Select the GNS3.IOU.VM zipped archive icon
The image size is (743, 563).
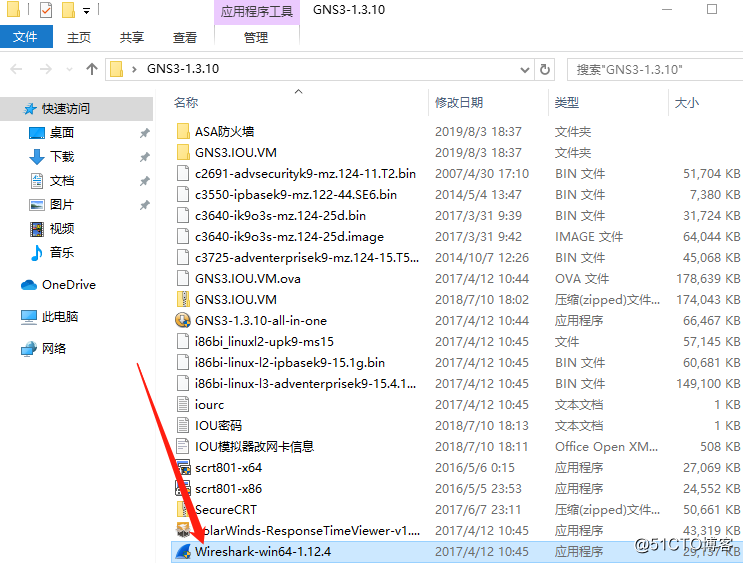click(x=183, y=300)
